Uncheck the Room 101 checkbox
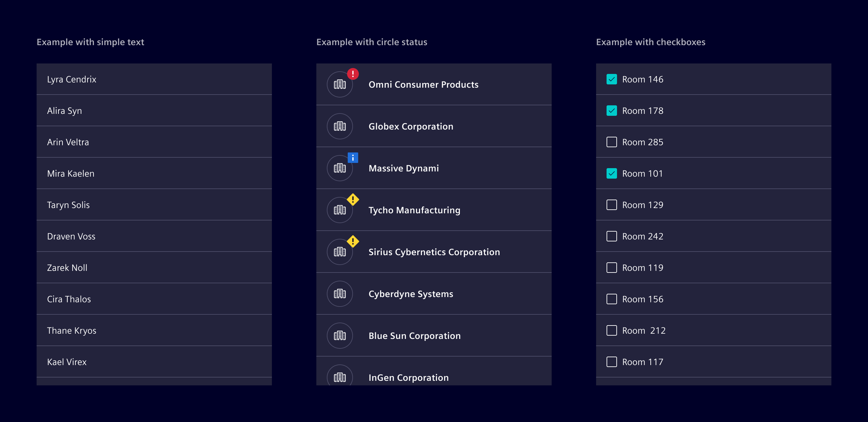 [x=611, y=173]
